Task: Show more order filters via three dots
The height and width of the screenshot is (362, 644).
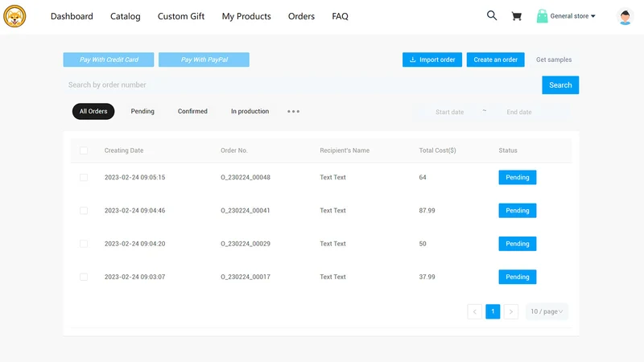Action: point(293,111)
